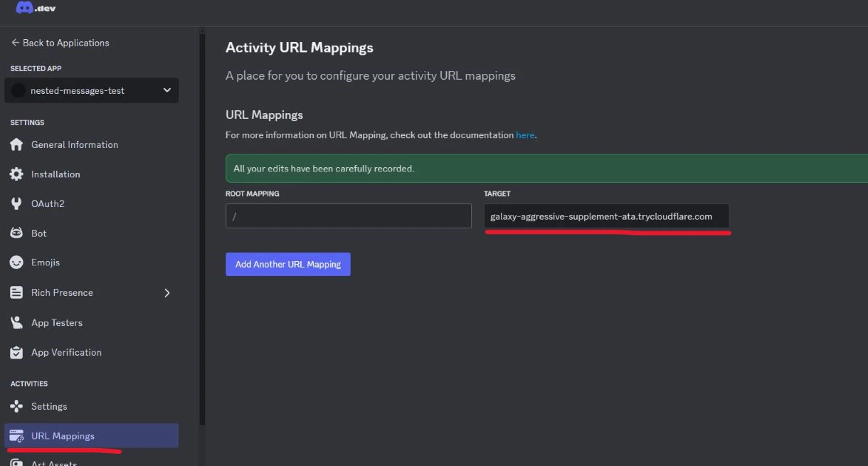The image size is (868, 466).
Task: Open the nested-messages-test app dropdown
Action: (92, 90)
